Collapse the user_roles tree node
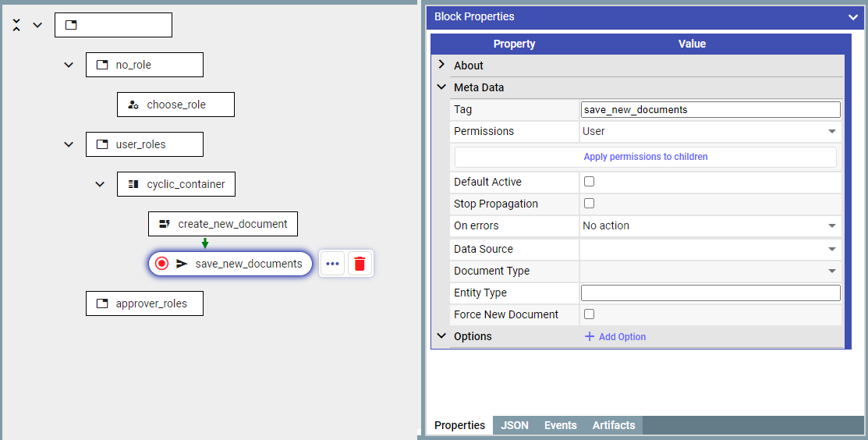The width and height of the screenshot is (868, 440). [69, 144]
